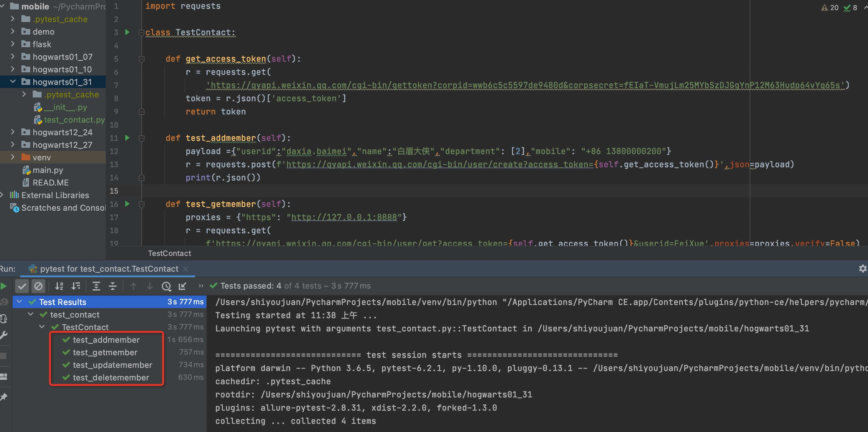Run test_getmember from gutter arrow

pyautogui.click(x=127, y=204)
